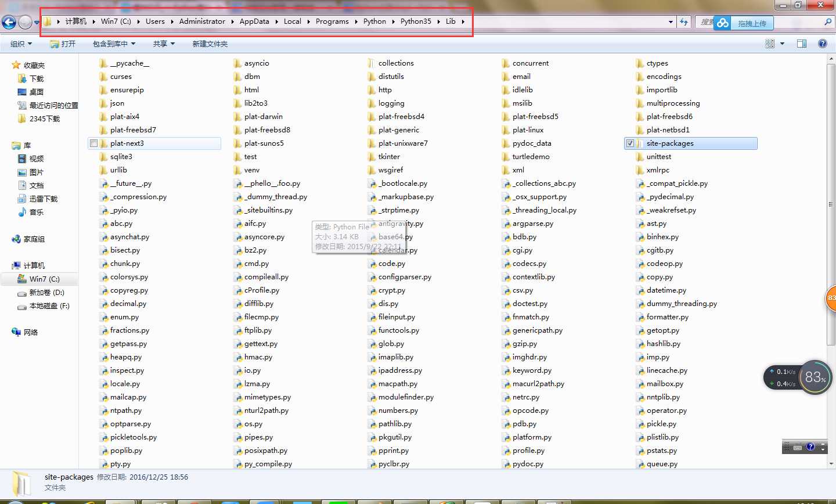Click the 打开 toolbar button

(x=63, y=44)
